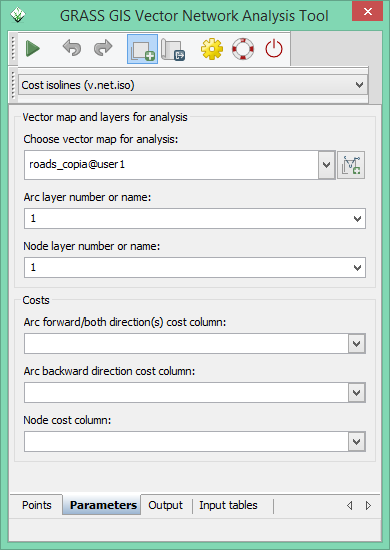Toggle the add-result-to-map-display icon
390x550 pixels.
coord(142,49)
